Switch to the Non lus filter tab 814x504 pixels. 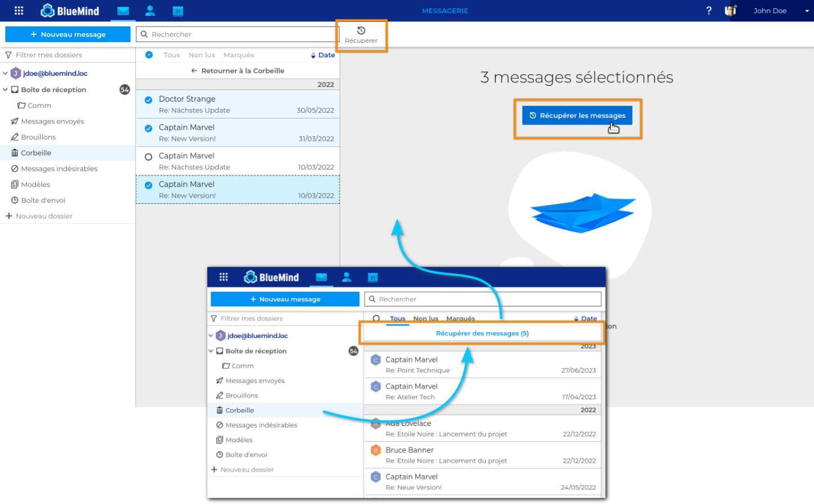click(x=202, y=55)
